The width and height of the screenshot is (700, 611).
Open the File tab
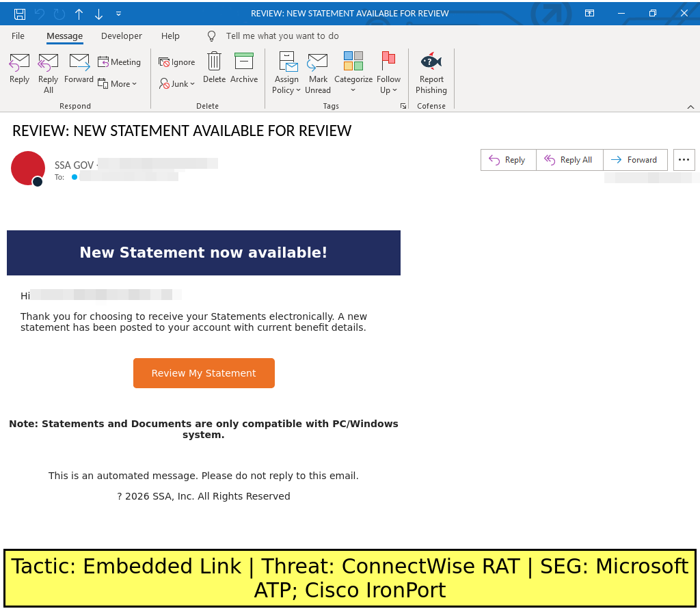[x=18, y=36]
